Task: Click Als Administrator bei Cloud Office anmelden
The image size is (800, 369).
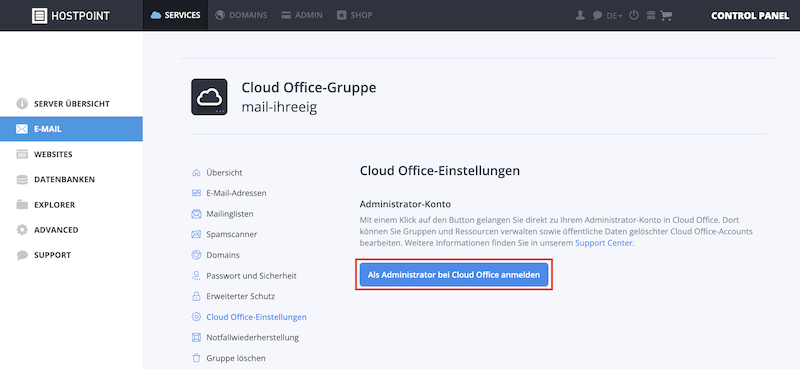Action: tap(454, 275)
